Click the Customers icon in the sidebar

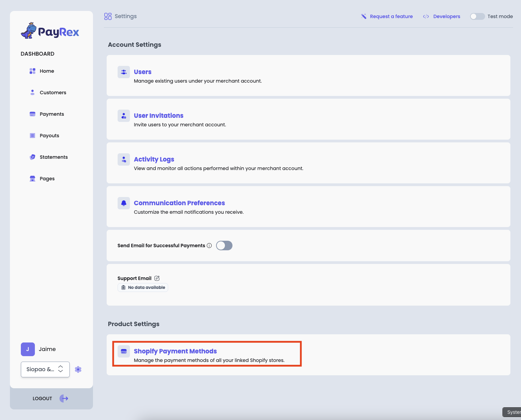32,92
